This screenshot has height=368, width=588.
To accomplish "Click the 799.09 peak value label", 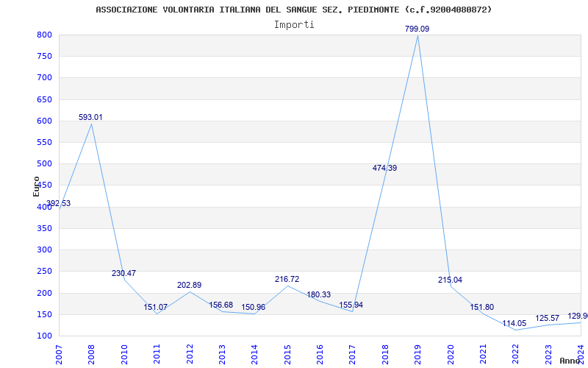I will click(417, 29).
